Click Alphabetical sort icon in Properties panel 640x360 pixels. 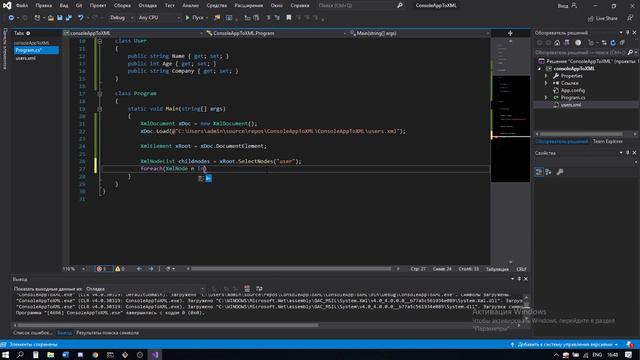click(548, 172)
